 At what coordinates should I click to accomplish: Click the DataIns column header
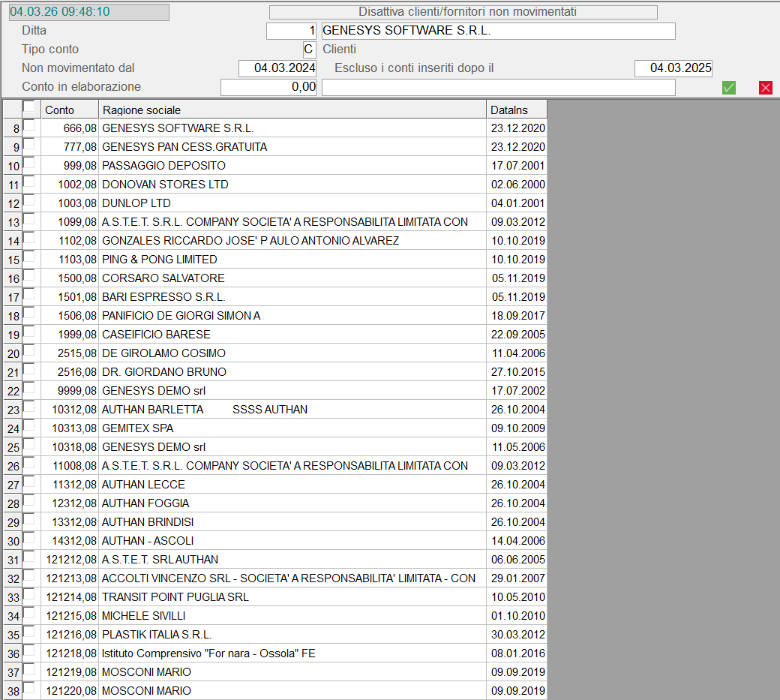(516, 110)
